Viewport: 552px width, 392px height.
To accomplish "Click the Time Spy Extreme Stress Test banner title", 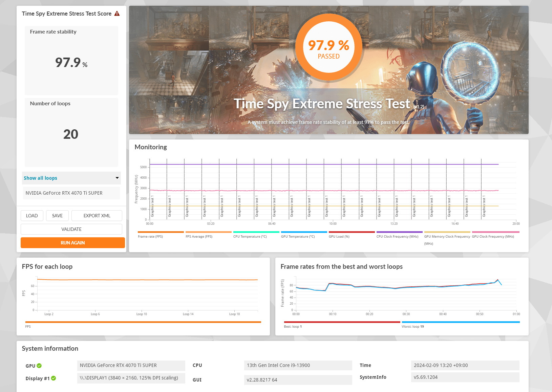I will point(322,104).
